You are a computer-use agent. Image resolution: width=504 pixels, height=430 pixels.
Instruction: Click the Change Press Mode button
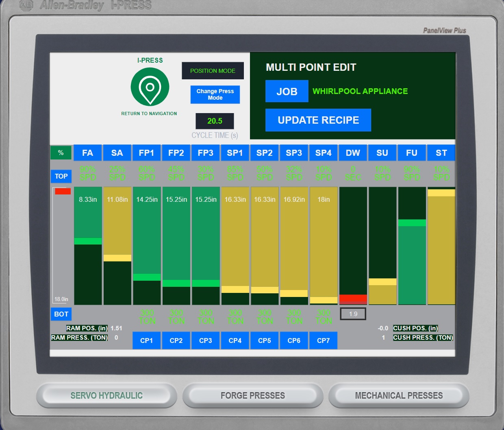click(x=215, y=94)
